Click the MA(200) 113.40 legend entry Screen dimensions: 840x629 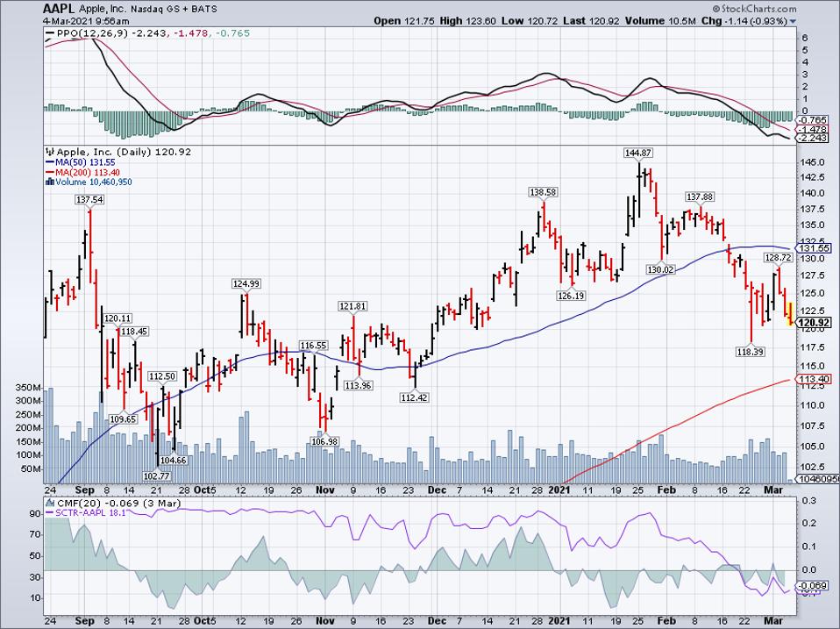click(86, 173)
